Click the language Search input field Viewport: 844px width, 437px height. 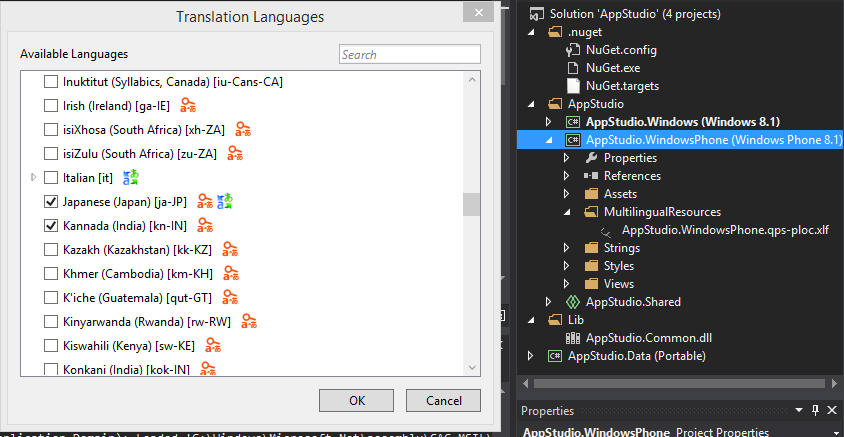(410, 54)
